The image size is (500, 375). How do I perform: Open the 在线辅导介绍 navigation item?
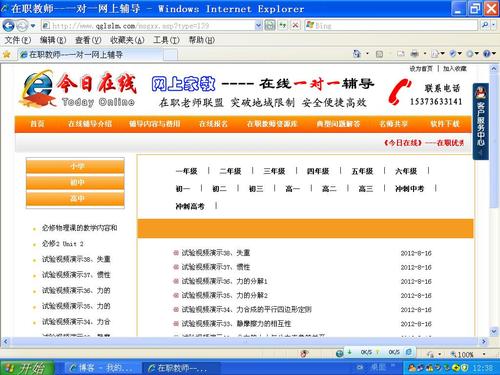90,124
